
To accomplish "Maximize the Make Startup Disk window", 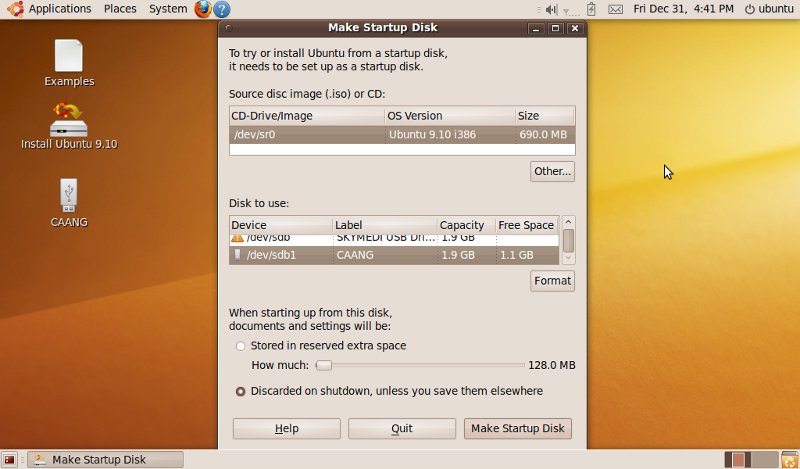I will [556, 28].
